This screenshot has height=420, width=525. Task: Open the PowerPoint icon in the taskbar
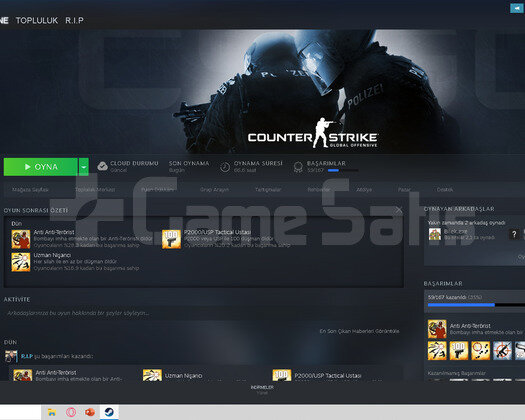pos(90,412)
